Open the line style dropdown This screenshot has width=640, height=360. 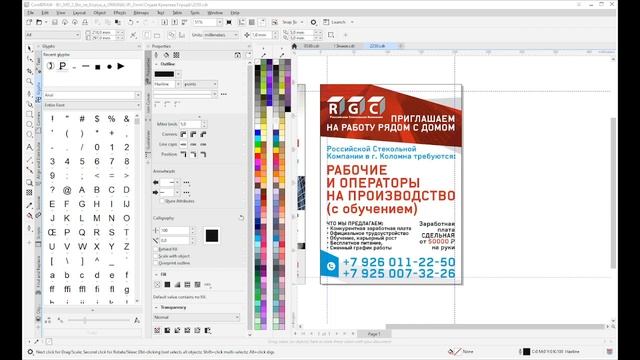point(214,94)
